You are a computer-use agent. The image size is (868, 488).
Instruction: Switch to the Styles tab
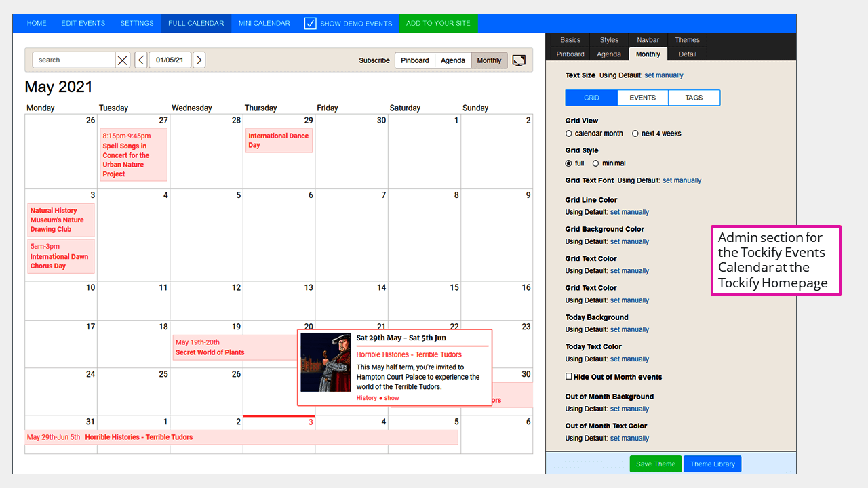click(609, 39)
